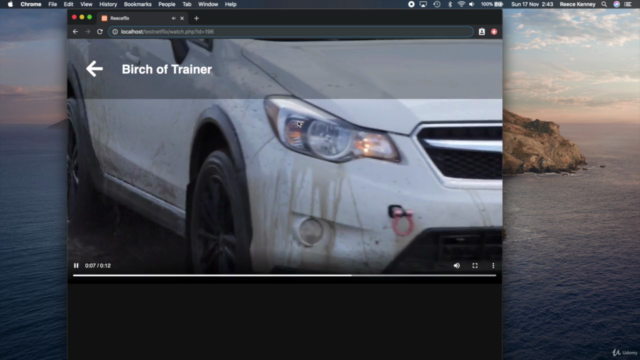Mute the tab via its audio icon
Screen dimensions: 640x360
point(174,18)
